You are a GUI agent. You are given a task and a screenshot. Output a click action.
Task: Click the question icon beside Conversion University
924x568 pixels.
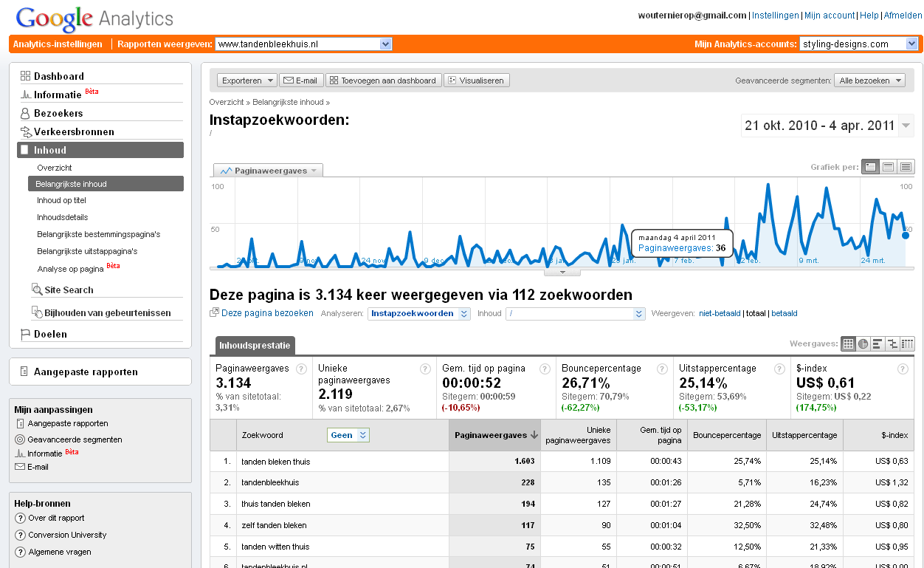(x=21, y=535)
